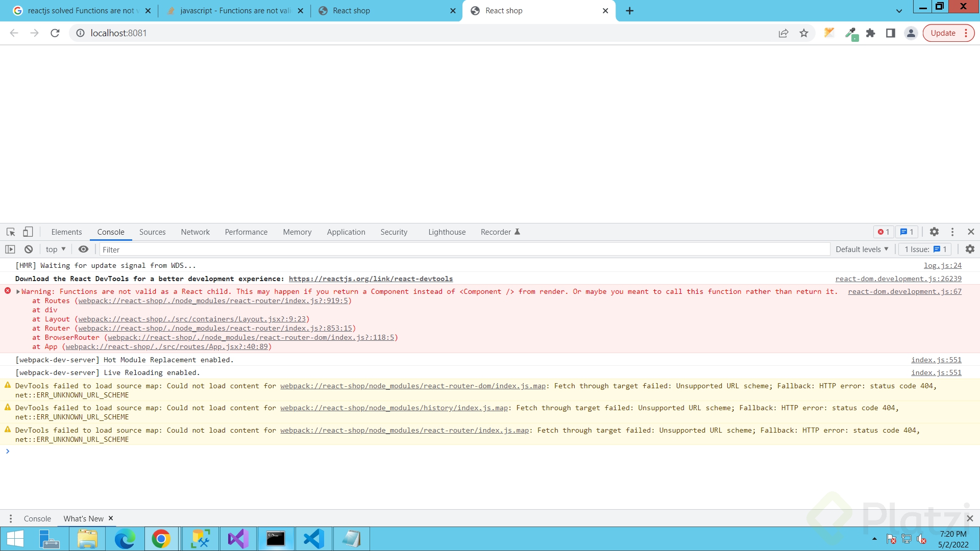Select the inspect element cursor tool

(x=10, y=232)
